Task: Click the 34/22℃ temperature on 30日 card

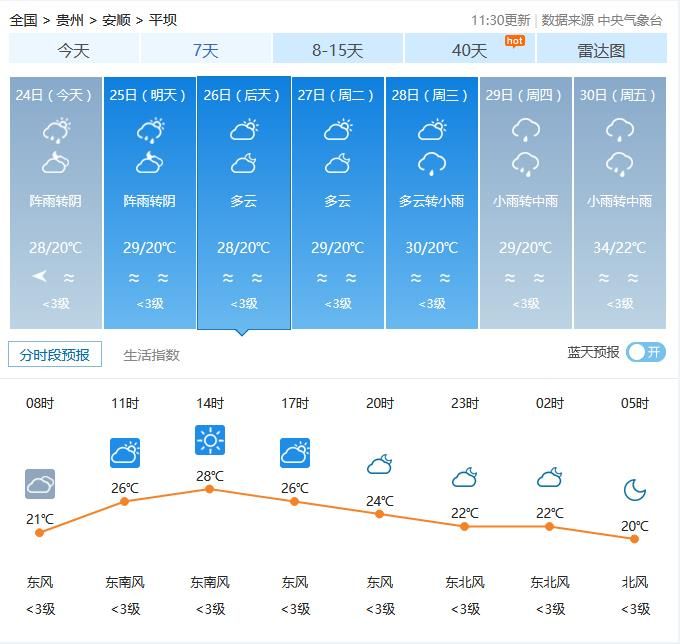Action: (x=619, y=248)
